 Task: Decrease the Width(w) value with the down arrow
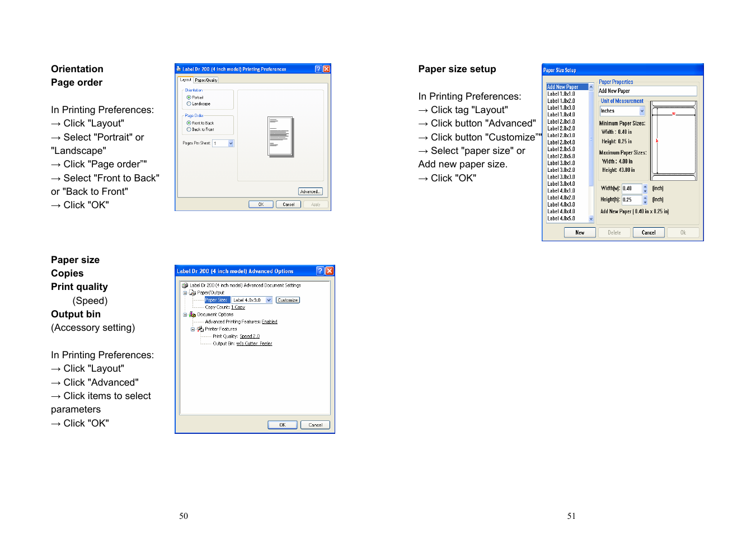tap(645, 191)
